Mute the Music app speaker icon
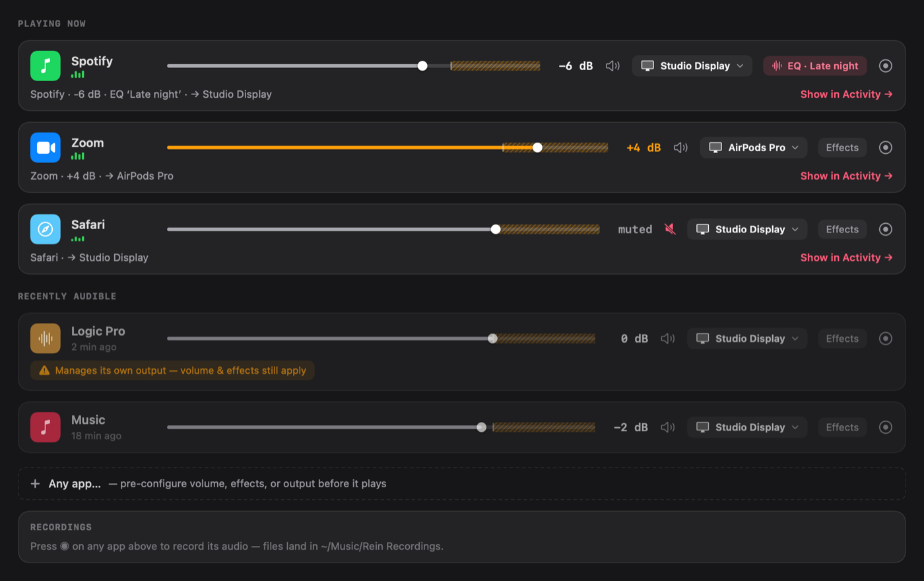 [668, 427]
